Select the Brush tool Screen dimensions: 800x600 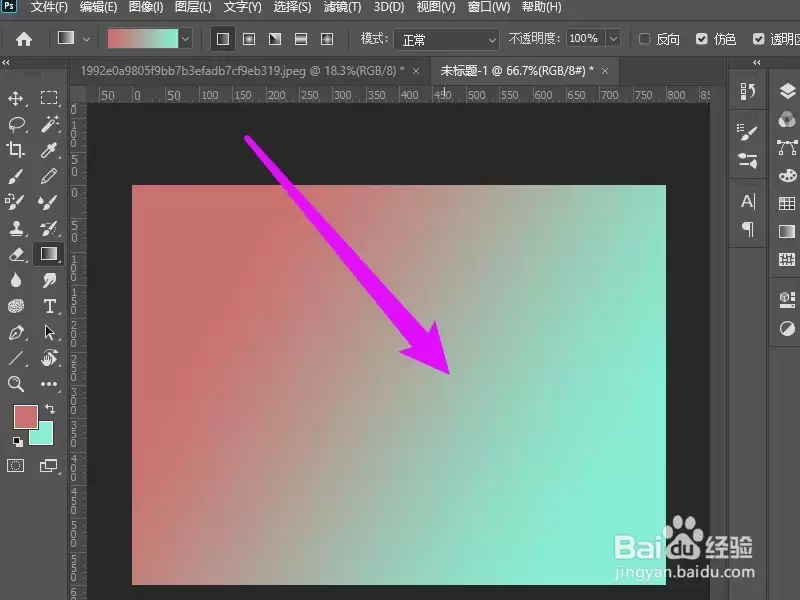[x=16, y=176]
